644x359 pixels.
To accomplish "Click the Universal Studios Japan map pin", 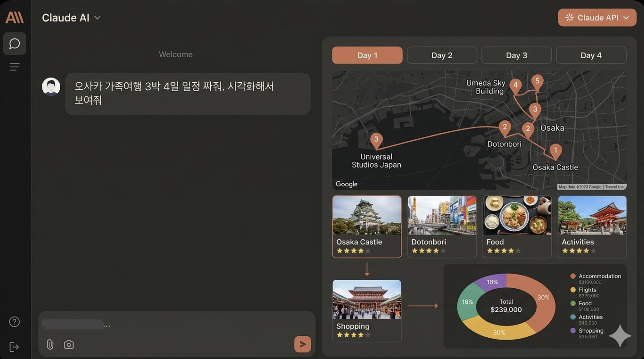I will (376, 139).
